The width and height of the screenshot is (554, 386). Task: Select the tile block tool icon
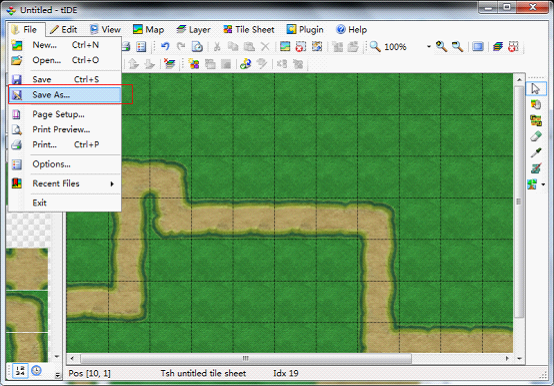pyautogui.click(x=536, y=120)
